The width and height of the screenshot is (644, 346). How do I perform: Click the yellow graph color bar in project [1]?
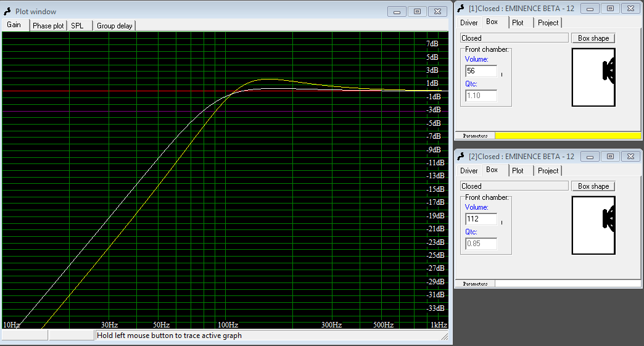pyautogui.click(x=568, y=136)
